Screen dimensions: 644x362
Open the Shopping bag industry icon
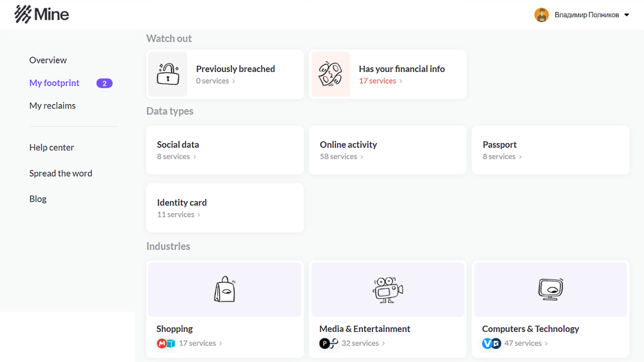(225, 290)
